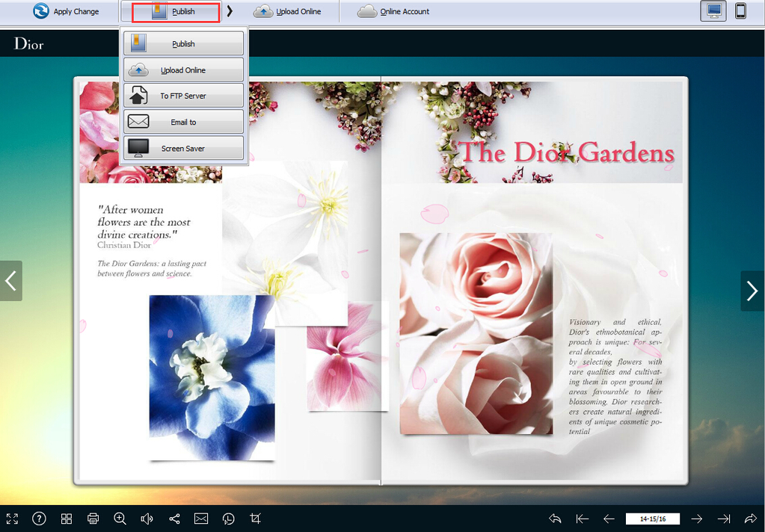Click the Apply Change button

tap(66, 11)
